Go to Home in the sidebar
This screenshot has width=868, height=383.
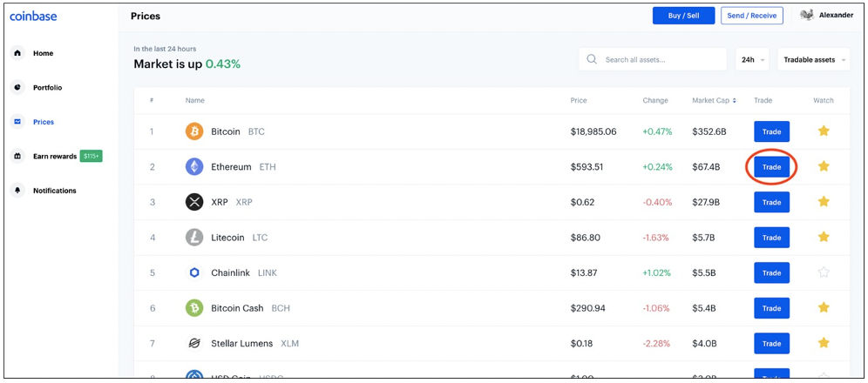[x=44, y=54]
